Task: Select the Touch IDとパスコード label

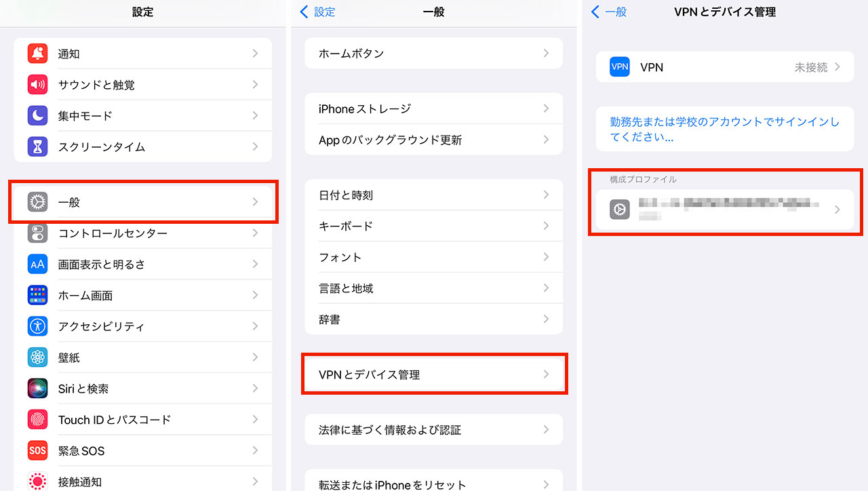Action: pyautogui.click(x=115, y=420)
